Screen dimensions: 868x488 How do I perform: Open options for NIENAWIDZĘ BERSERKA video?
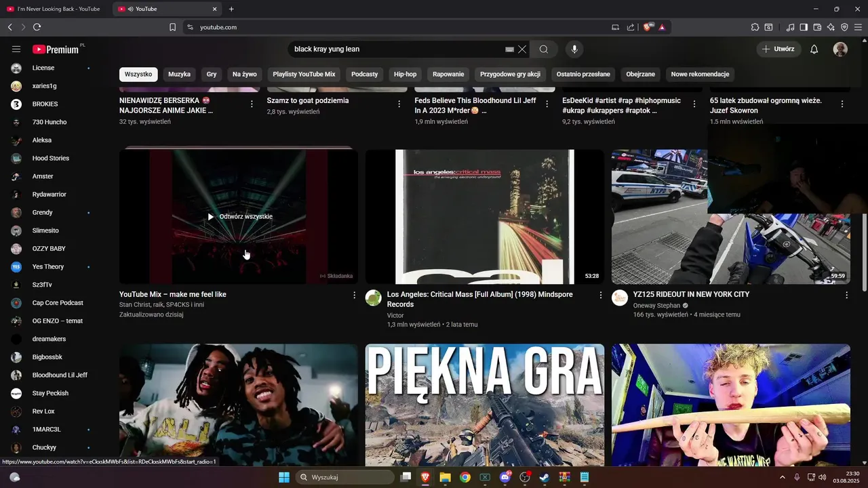coord(252,104)
